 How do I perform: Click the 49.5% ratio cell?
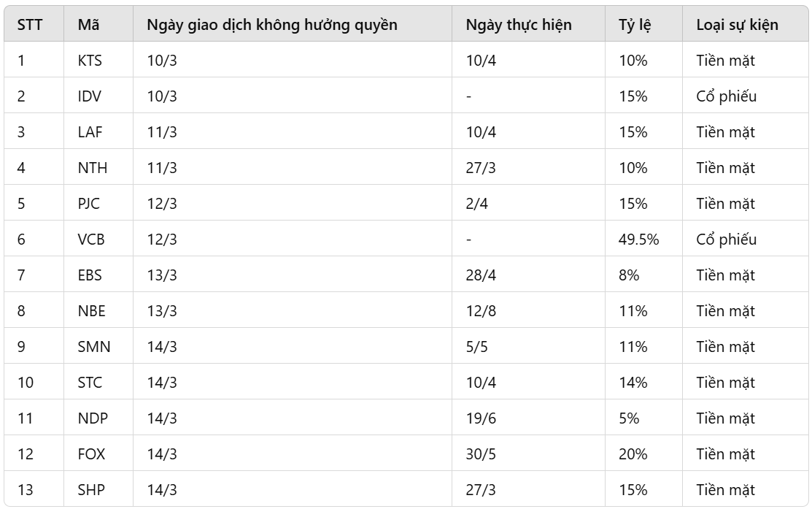click(639, 240)
